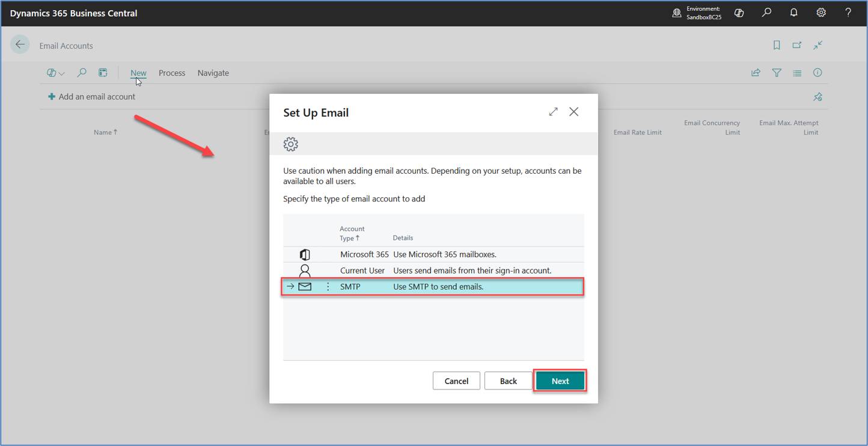Show the FactBox information icon
The width and height of the screenshot is (868, 446).
pos(818,73)
